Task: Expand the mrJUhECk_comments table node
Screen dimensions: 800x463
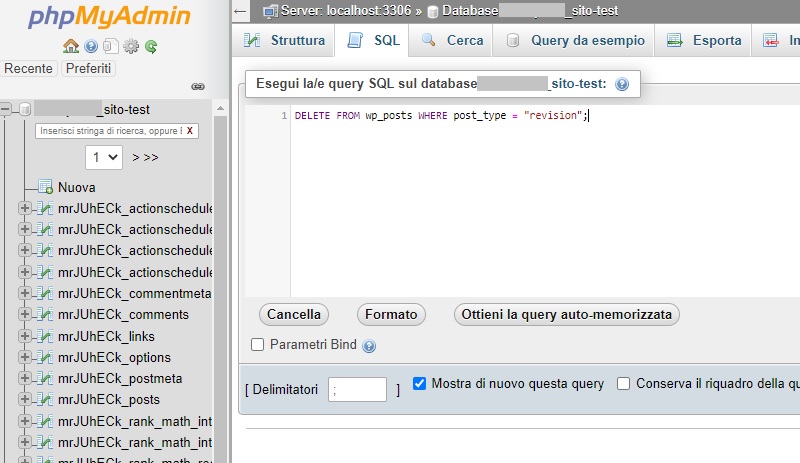Action: [x=24, y=314]
